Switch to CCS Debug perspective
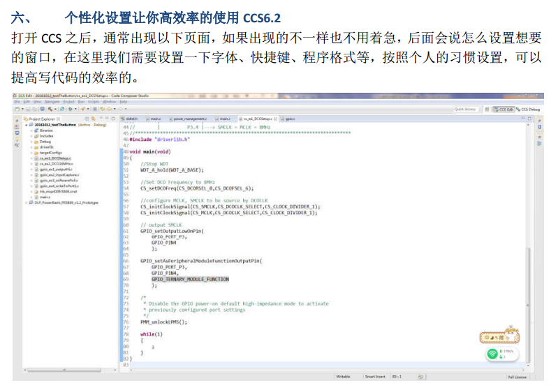Screen dimensions: 558x392 pyautogui.click(x=528, y=109)
